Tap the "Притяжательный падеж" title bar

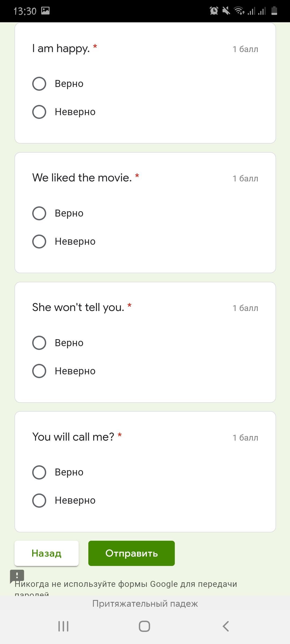click(145, 603)
